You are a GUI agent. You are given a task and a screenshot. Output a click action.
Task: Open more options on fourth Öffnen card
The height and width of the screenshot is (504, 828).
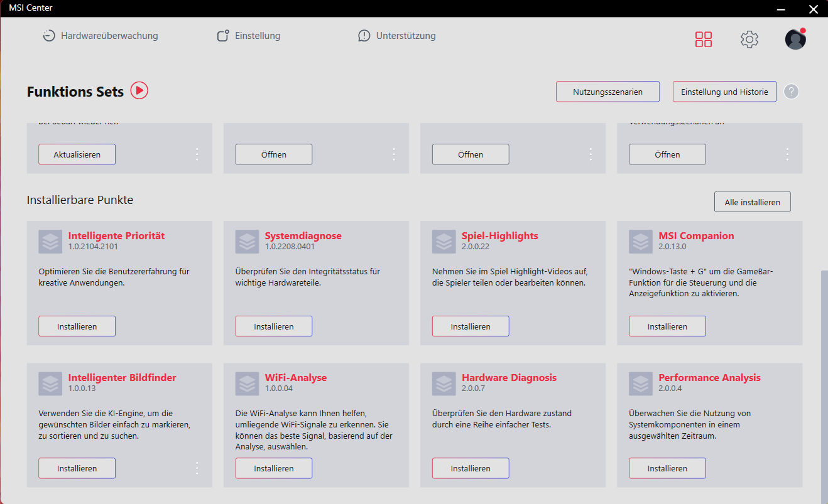click(787, 154)
